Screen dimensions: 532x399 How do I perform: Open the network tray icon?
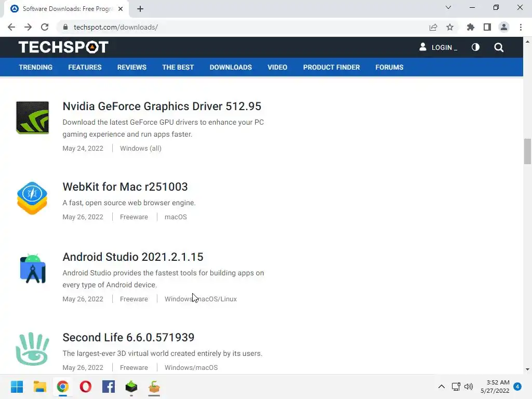click(x=456, y=387)
